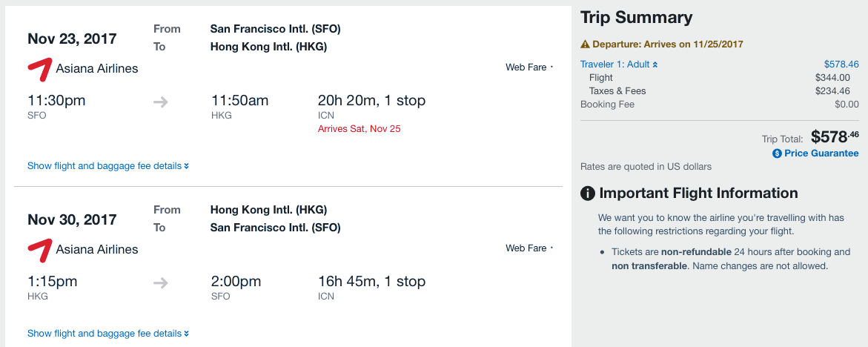Screen dimensions: 868x347
Task: Click the Trip Summary heading
Action: tap(636, 18)
